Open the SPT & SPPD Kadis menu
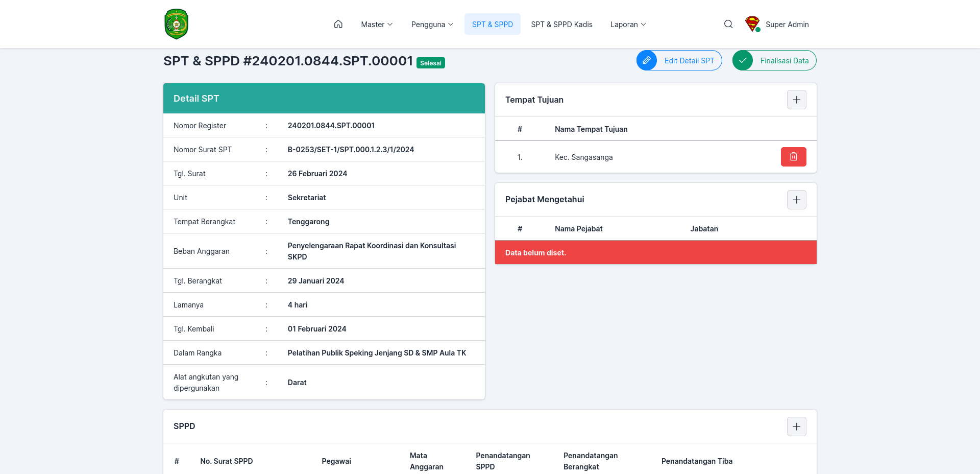 pos(561,24)
